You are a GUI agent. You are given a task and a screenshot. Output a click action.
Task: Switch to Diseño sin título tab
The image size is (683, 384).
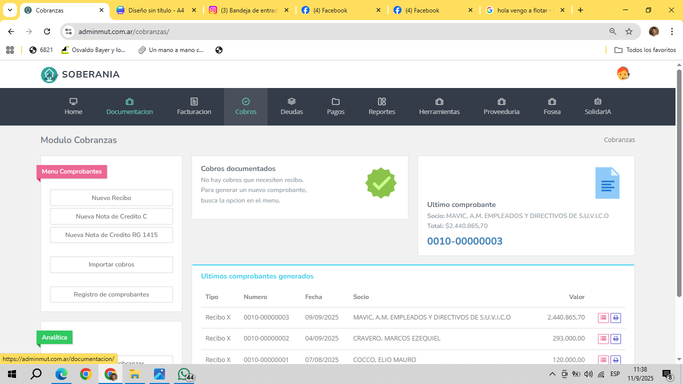coord(156,10)
